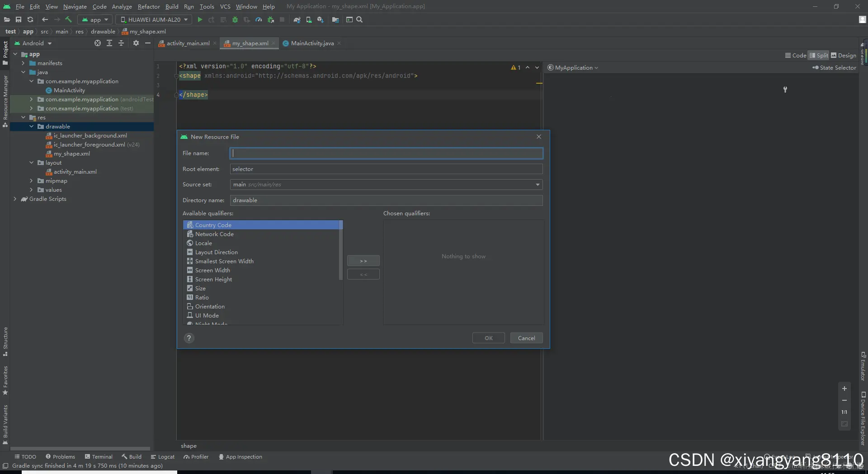The height and width of the screenshot is (474, 868).
Task: Focus the File name input field
Action: point(386,153)
